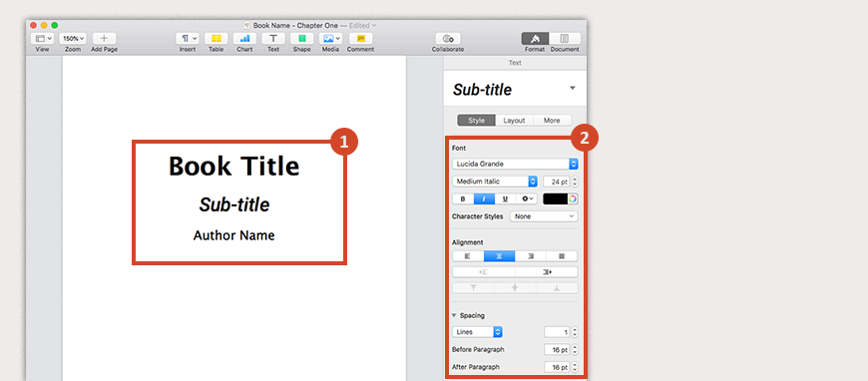Insert a Shape from the toolbar
Viewport: 868px width, 381px height.
[301, 39]
